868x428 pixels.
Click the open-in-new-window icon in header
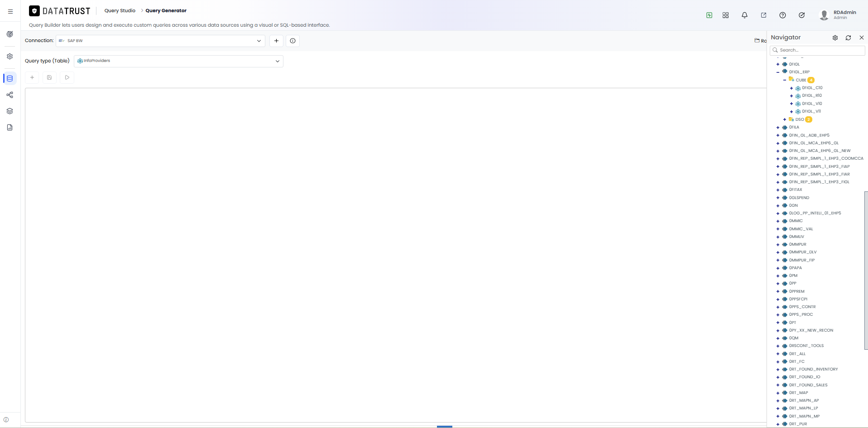763,15
